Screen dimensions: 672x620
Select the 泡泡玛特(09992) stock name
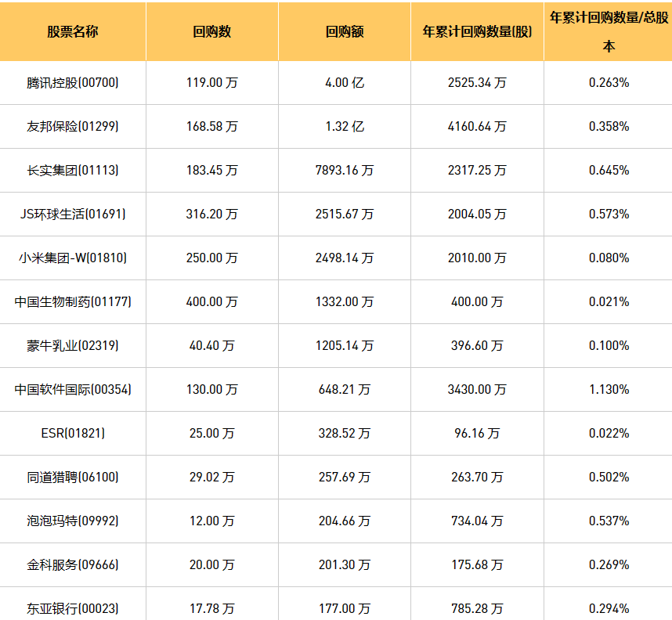pos(72,521)
